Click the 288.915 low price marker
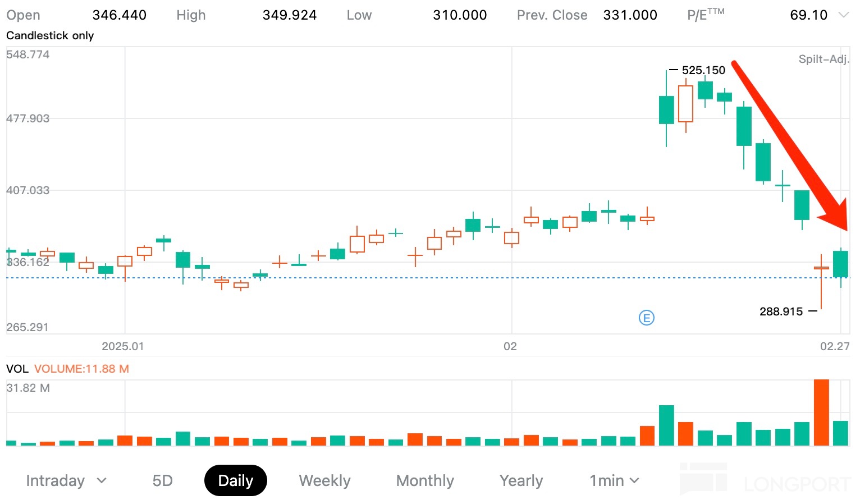Image resolution: width=860 pixels, height=504 pixels. [x=781, y=311]
